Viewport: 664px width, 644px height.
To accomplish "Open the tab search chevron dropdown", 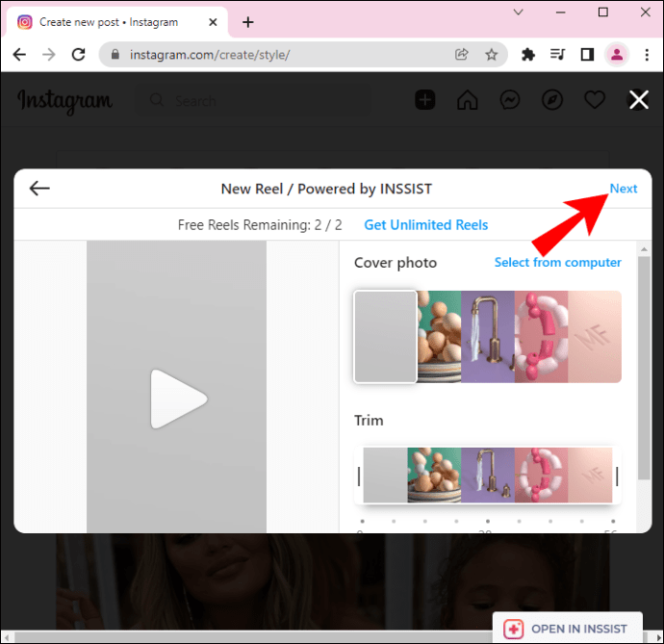I will (x=519, y=12).
